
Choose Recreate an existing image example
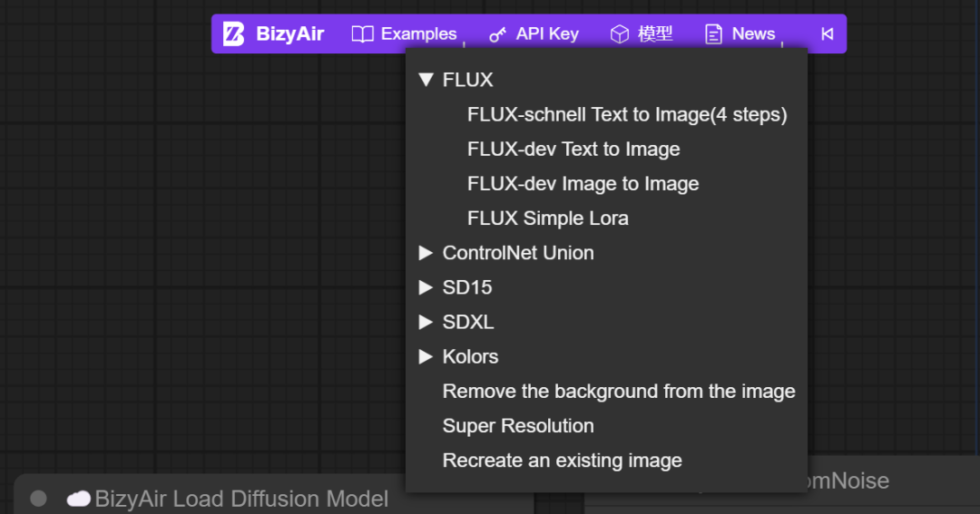[562, 461]
